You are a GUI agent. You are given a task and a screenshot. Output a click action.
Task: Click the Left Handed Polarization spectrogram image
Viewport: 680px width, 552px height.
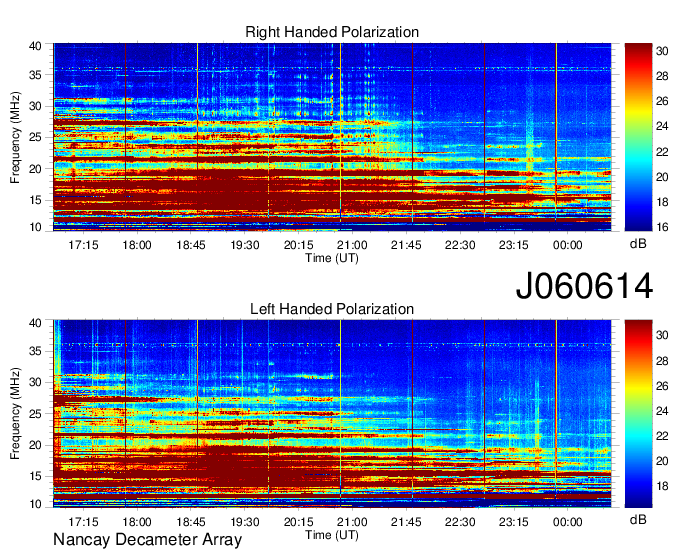coord(332,414)
